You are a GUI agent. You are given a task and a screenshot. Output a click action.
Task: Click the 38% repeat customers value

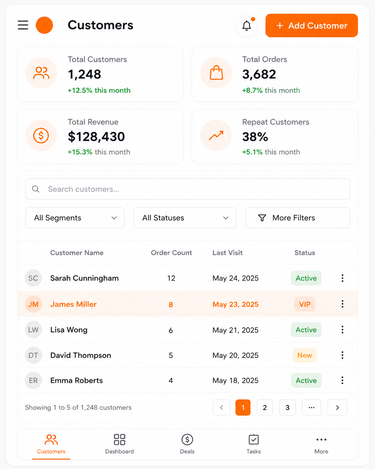tap(255, 137)
